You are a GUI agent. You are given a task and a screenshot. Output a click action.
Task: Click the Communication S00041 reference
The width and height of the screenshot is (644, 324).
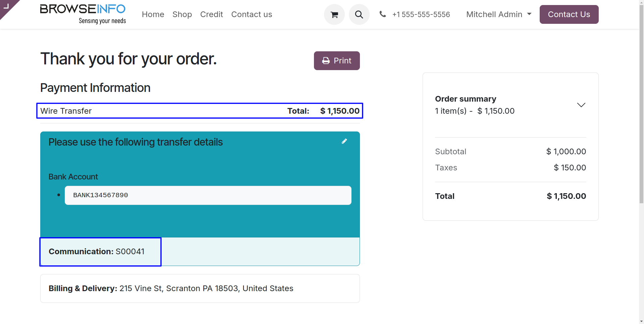tap(97, 252)
